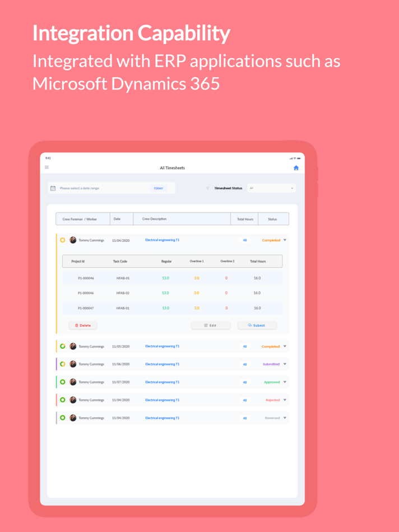Click the Edit button
Screen dimensions: 399x532
[211, 325]
